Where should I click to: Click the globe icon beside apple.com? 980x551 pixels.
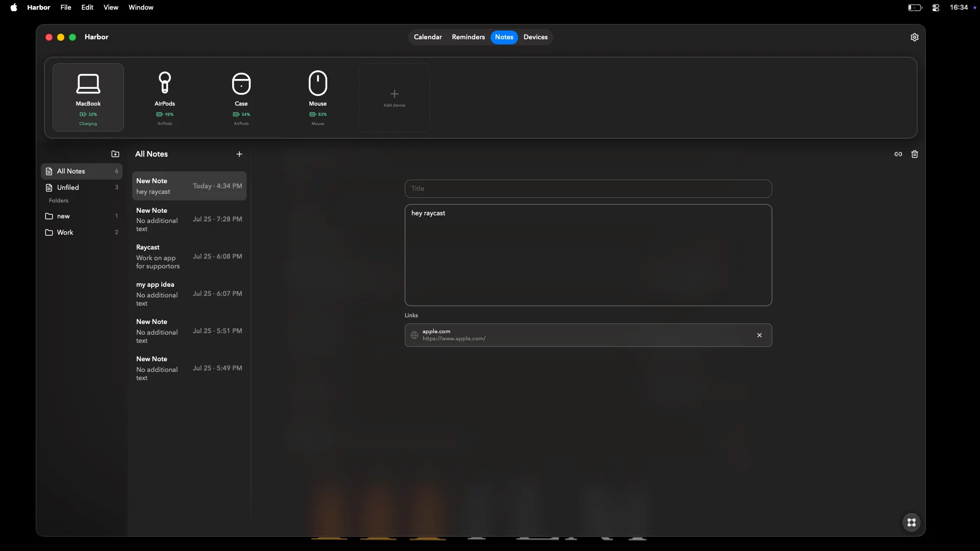click(x=414, y=335)
